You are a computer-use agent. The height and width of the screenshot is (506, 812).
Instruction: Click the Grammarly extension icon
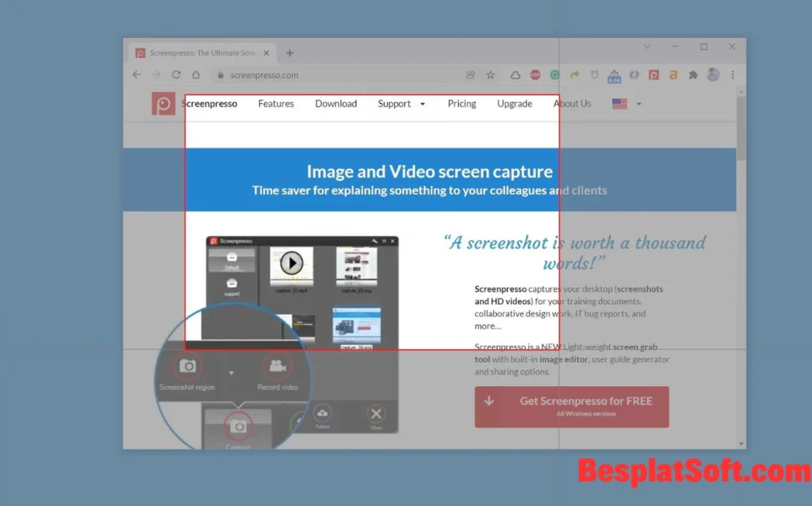click(555, 75)
